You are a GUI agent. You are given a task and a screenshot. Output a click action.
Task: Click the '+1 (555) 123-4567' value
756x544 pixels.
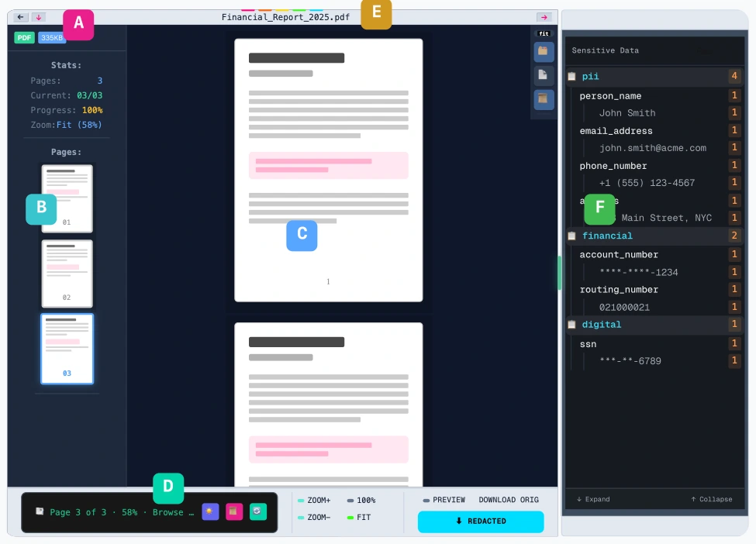pos(647,183)
